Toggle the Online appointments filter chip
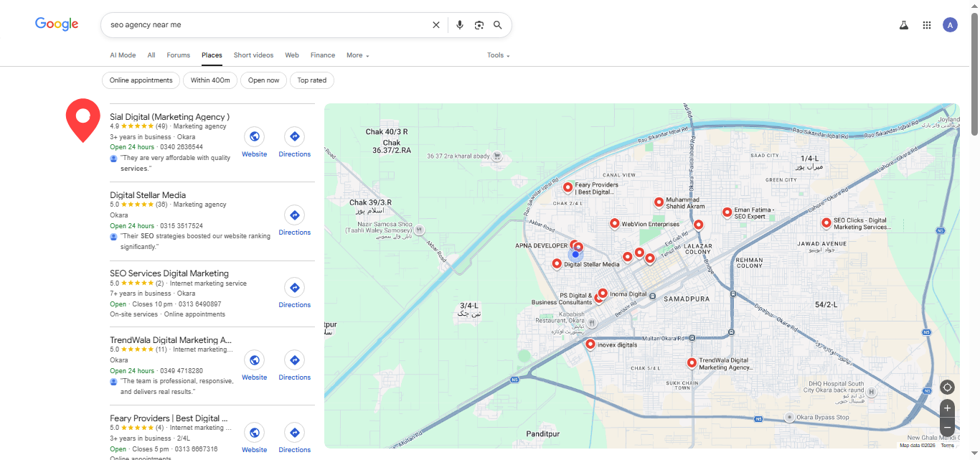 (x=141, y=80)
